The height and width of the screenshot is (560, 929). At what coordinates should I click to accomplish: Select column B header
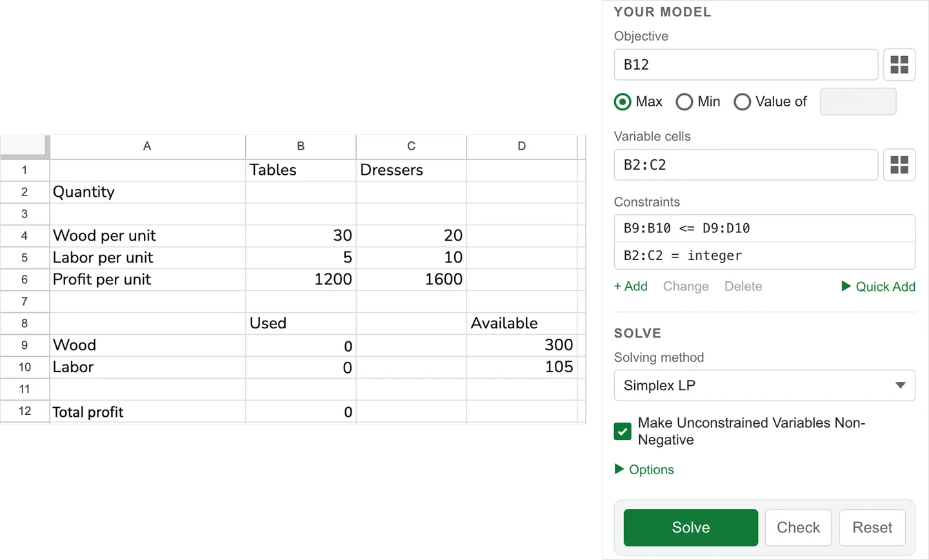[301, 146]
